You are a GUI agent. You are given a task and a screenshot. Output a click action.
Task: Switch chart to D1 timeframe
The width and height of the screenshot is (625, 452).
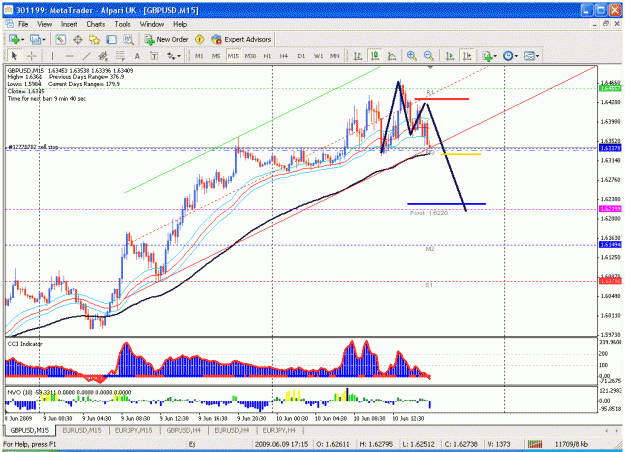click(x=301, y=56)
